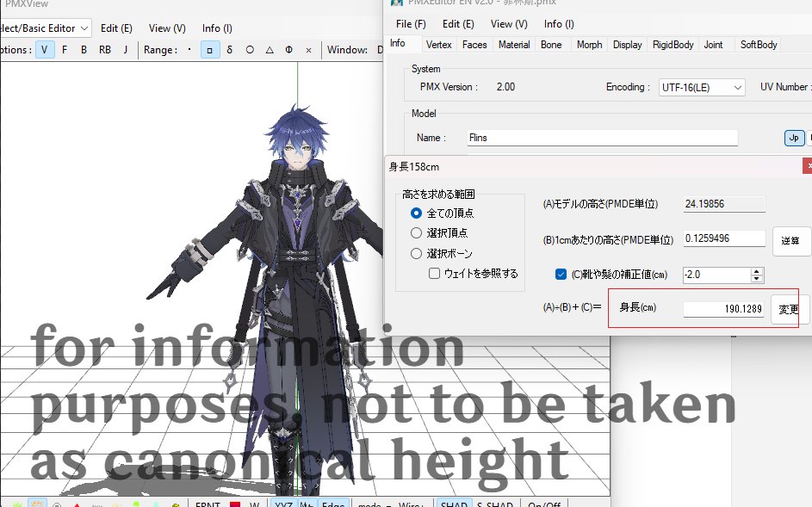Image resolution: width=812 pixels, height=507 pixels.
Task: Click the 身長158cm dialog title
Action: coord(414,167)
